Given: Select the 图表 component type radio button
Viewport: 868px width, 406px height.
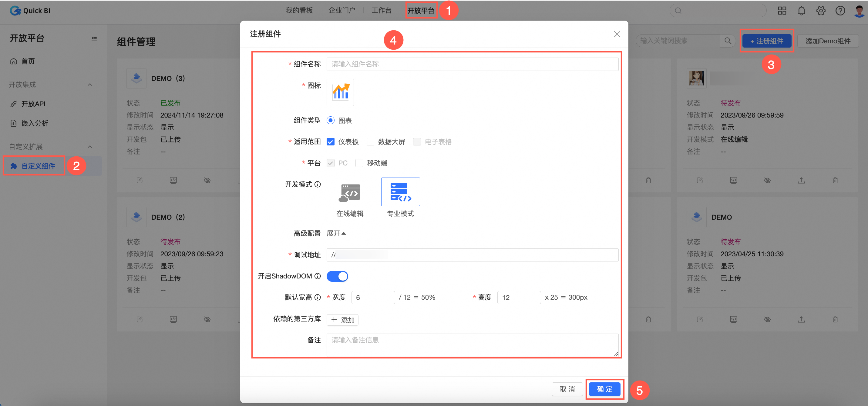Looking at the screenshot, I should click(x=331, y=120).
